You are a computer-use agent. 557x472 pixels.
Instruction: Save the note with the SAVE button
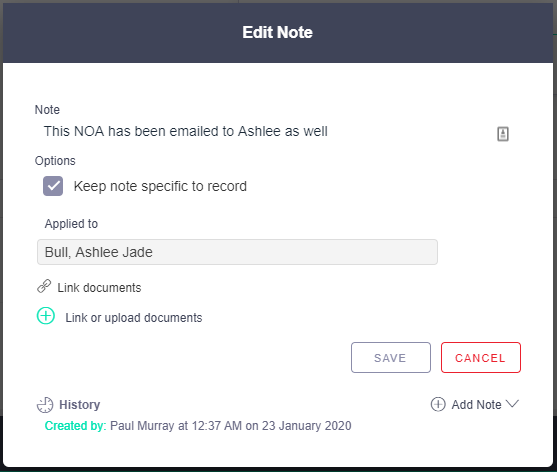point(391,358)
